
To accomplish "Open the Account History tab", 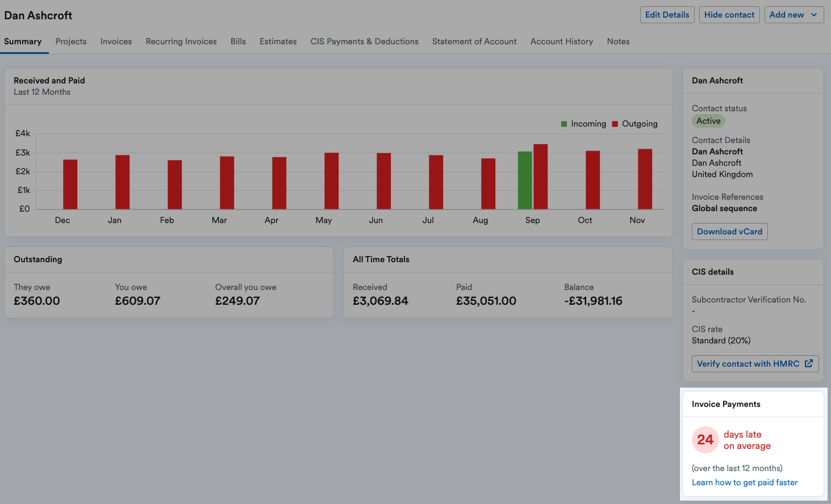I will tap(562, 41).
